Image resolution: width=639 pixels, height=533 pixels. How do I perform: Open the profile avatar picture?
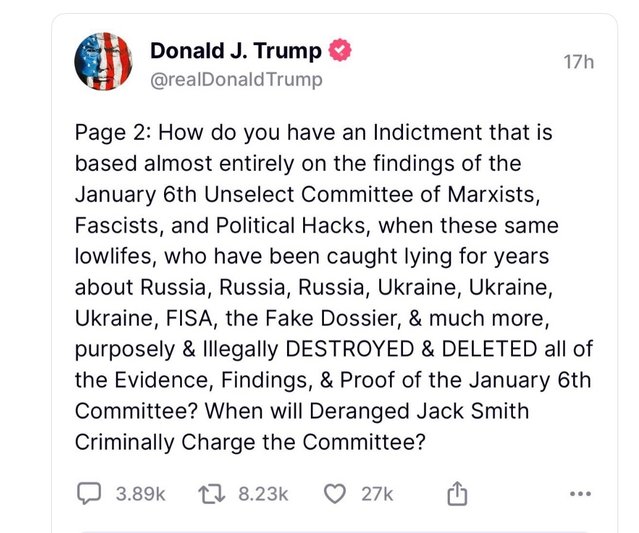[105, 62]
